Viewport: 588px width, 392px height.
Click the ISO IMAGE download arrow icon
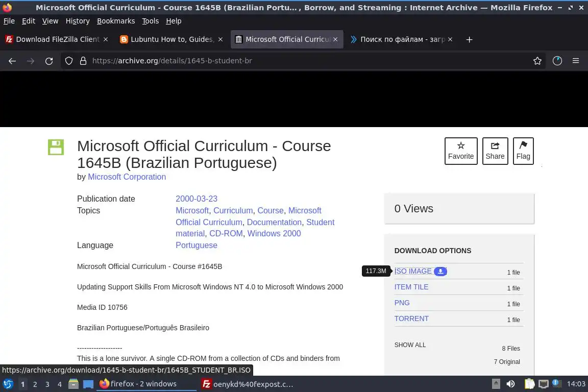440,271
